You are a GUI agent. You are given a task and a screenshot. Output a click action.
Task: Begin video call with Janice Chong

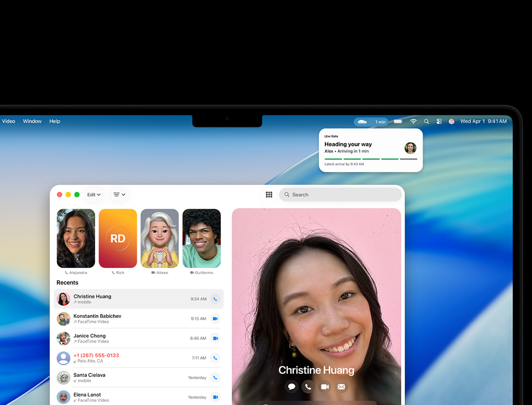coord(215,338)
